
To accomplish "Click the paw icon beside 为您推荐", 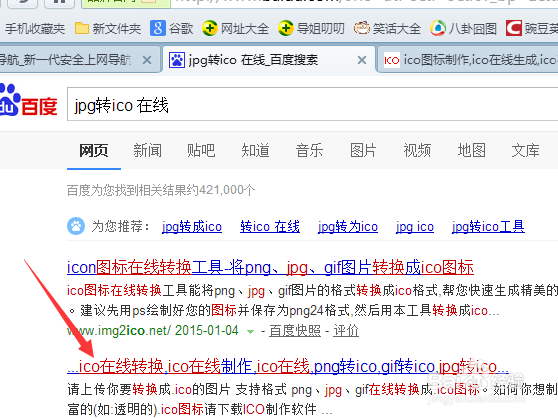I will [x=76, y=226].
